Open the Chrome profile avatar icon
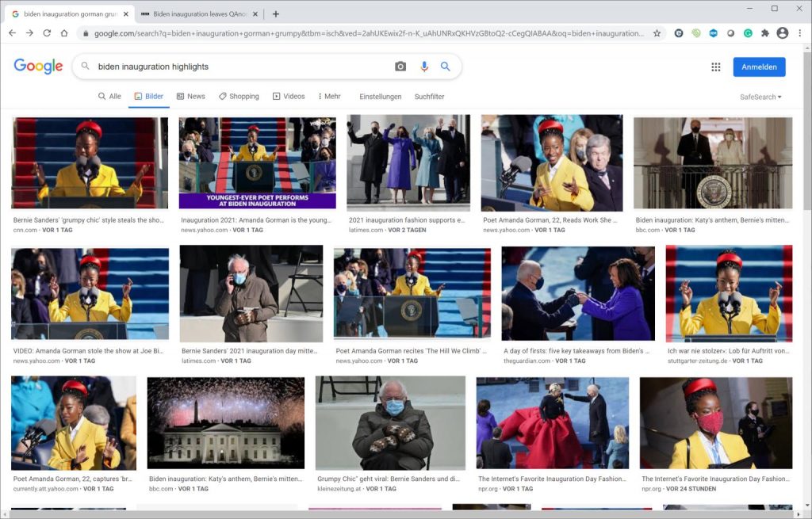Viewport: 812px width, 519px height. click(783, 33)
